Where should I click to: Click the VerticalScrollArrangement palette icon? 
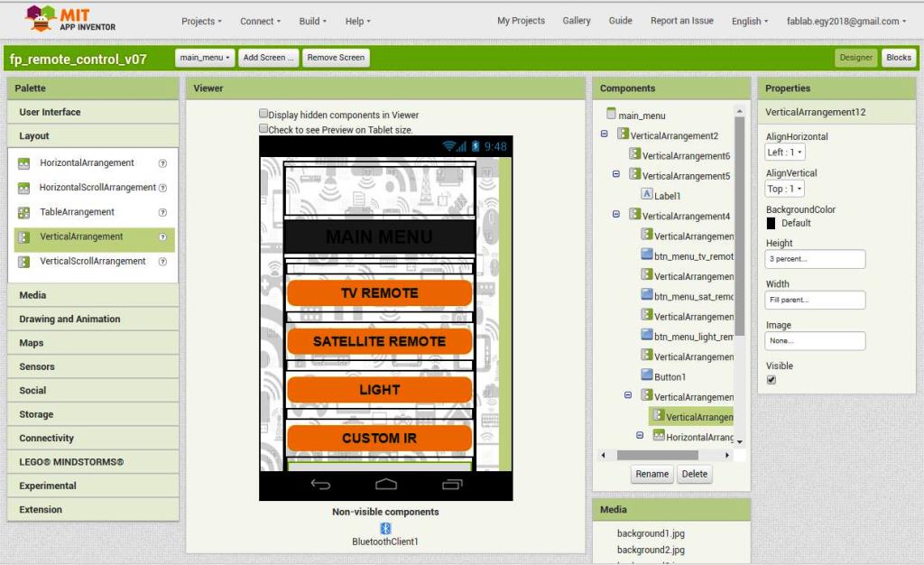(24, 262)
